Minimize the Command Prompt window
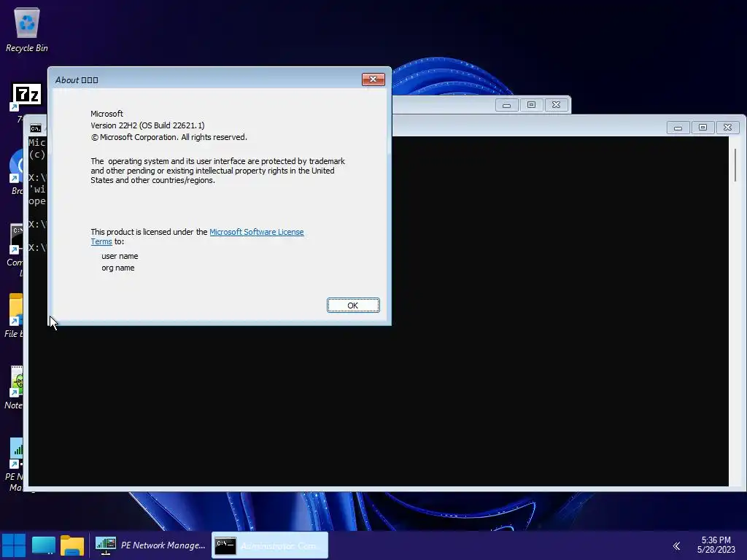Screen dimensions: 747x560 tap(678, 128)
